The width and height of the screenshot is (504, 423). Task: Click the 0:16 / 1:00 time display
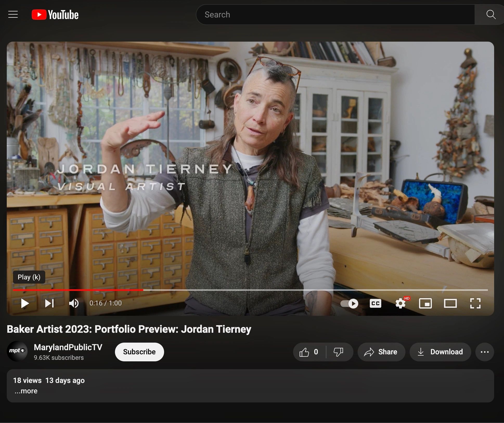click(x=106, y=303)
